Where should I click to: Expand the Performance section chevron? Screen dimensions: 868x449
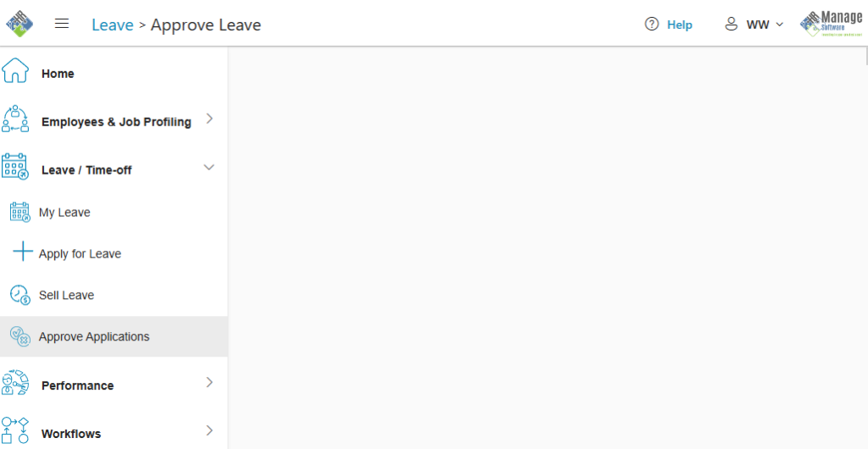pos(209,382)
